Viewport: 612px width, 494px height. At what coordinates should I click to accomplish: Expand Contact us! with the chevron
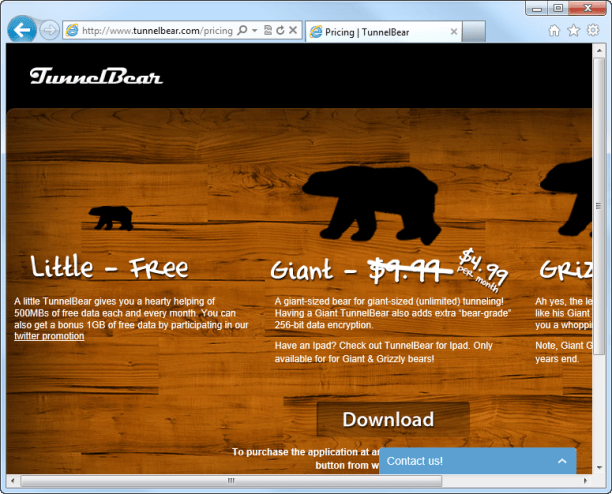click(562, 461)
